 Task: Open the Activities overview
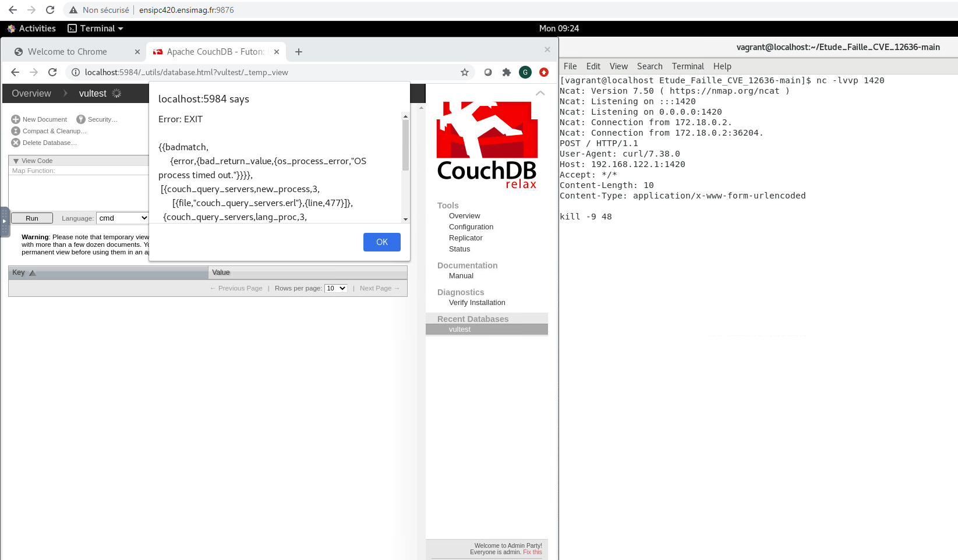point(31,29)
